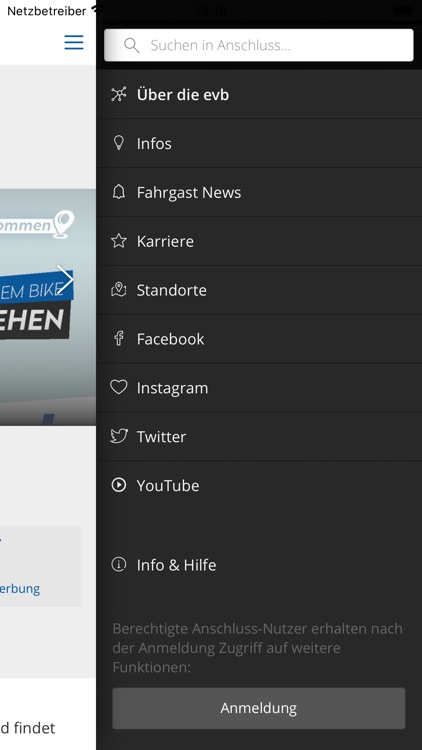Image resolution: width=422 pixels, height=750 pixels.
Task: Click the search magnifier icon
Action: point(132,45)
